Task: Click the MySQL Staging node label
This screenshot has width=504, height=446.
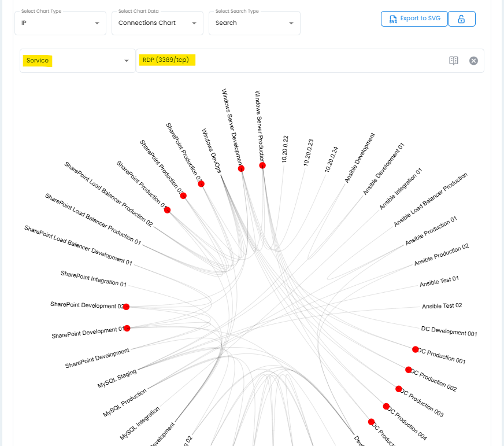Action: 117,379
